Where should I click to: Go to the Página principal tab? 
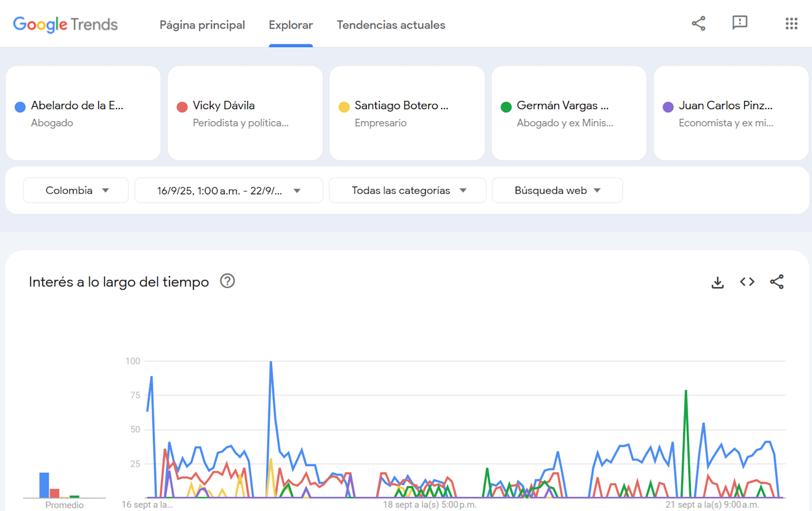tap(202, 25)
